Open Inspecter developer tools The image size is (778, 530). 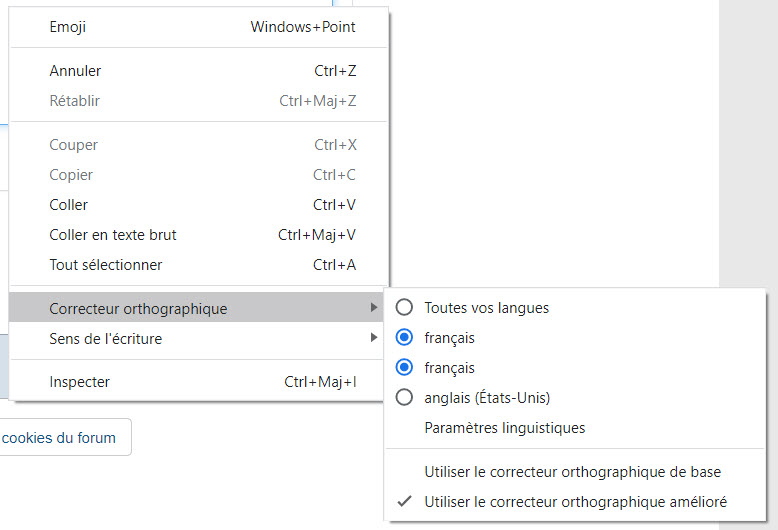80,382
